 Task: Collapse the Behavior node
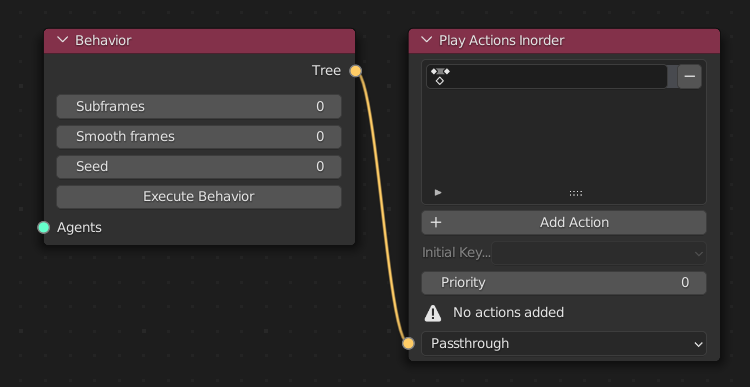[x=63, y=40]
